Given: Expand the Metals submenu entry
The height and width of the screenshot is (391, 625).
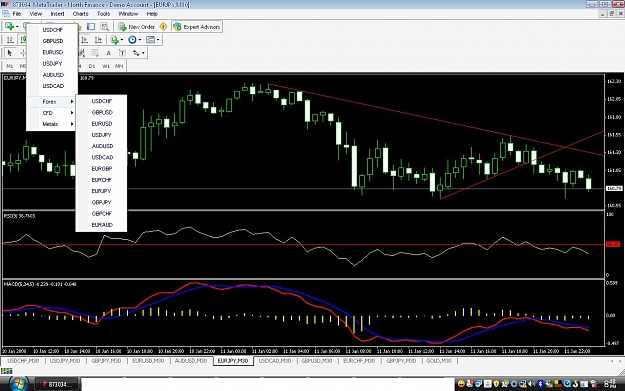Looking at the screenshot, I should (x=52, y=124).
